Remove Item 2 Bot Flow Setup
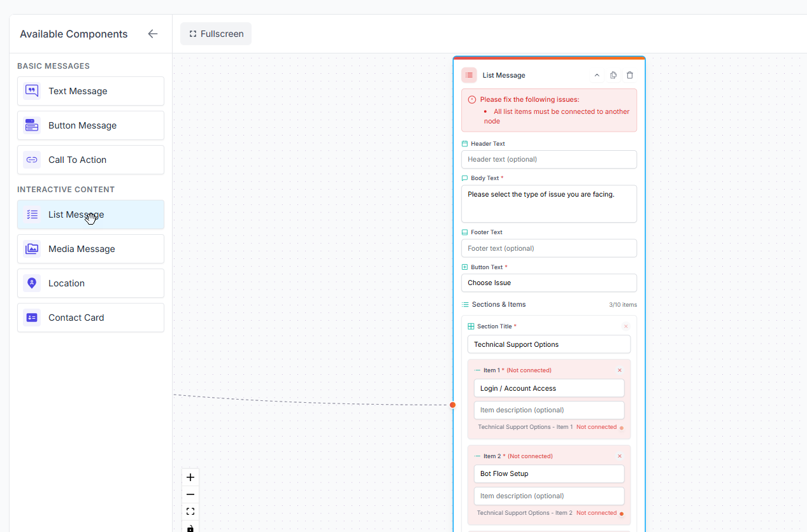The image size is (807, 532). click(x=619, y=456)
